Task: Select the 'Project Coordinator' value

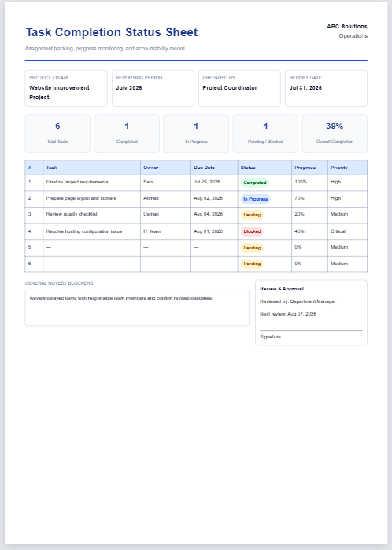Action: 230,87
